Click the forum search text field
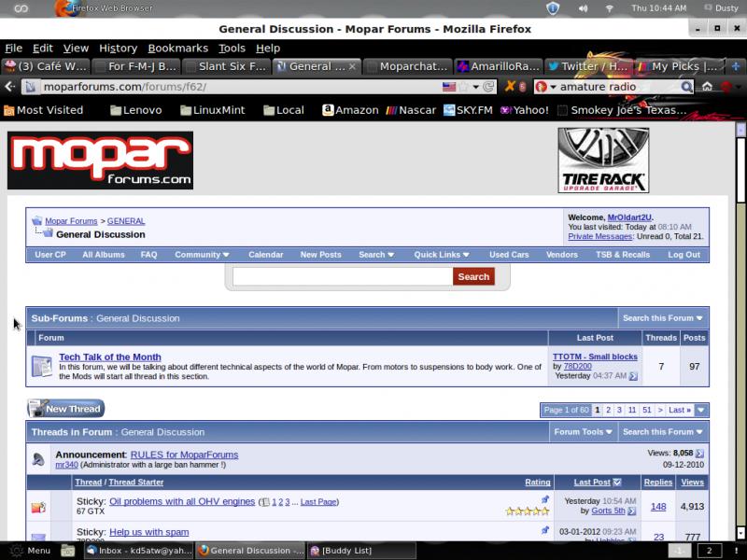The width and height of the screenshot is (747, 560). tap(343, 276)
